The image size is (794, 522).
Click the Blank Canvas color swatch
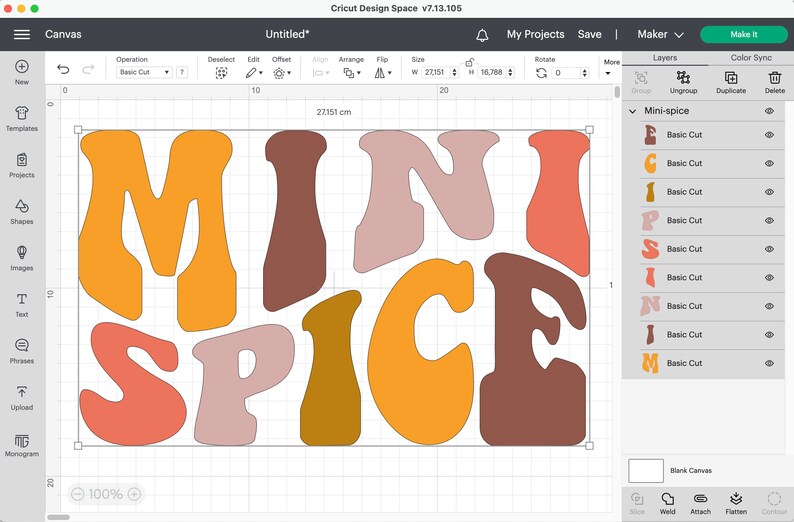646,471
